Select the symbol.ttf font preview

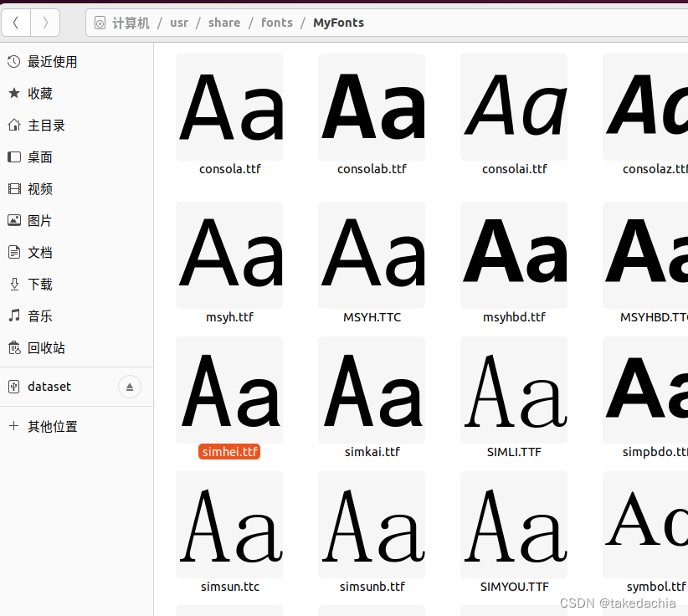tap(645, 525)
